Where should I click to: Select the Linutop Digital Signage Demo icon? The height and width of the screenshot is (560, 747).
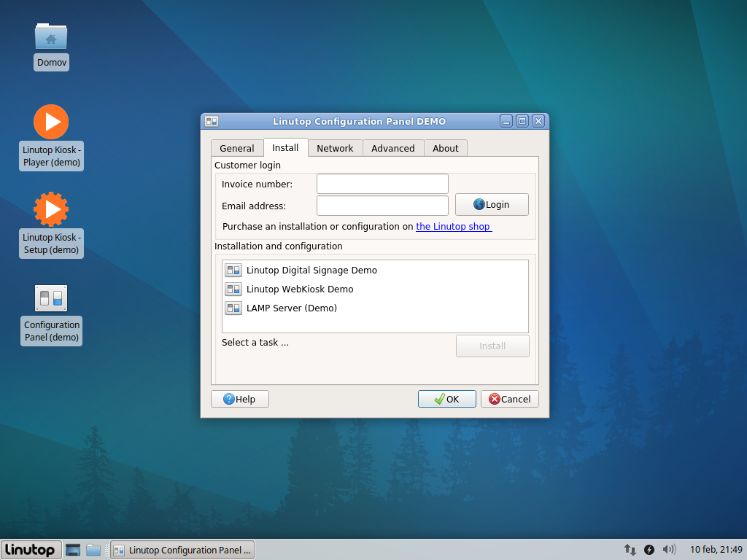coord(233,271)
